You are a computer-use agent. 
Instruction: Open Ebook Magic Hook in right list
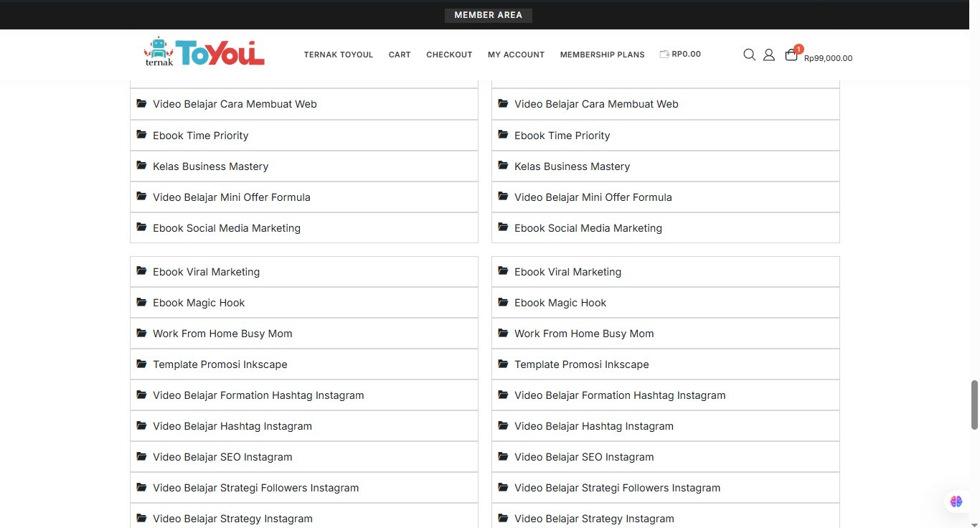point(560,303)
